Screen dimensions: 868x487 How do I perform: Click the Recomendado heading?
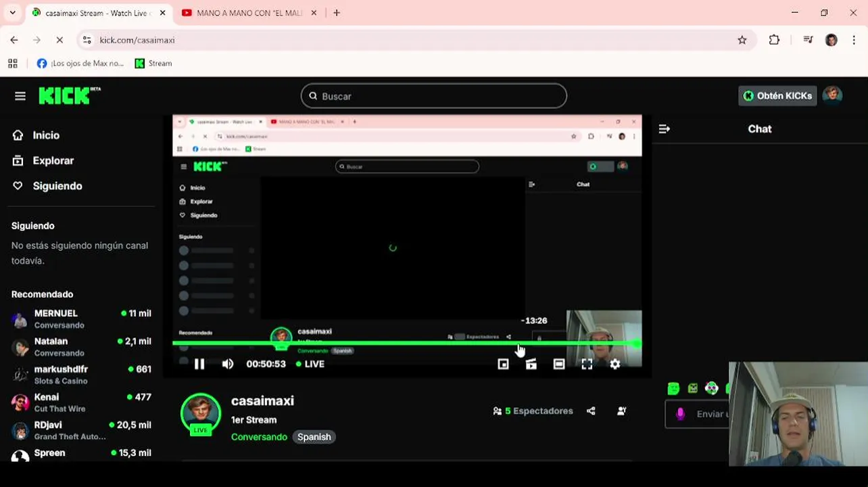coord(42,294)
